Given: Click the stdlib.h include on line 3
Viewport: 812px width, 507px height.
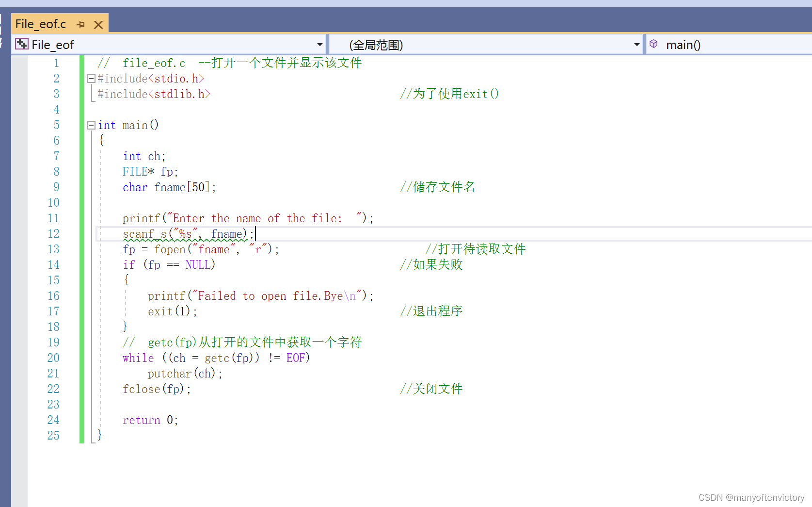Looking at the screenshot, I should (154, 94).
